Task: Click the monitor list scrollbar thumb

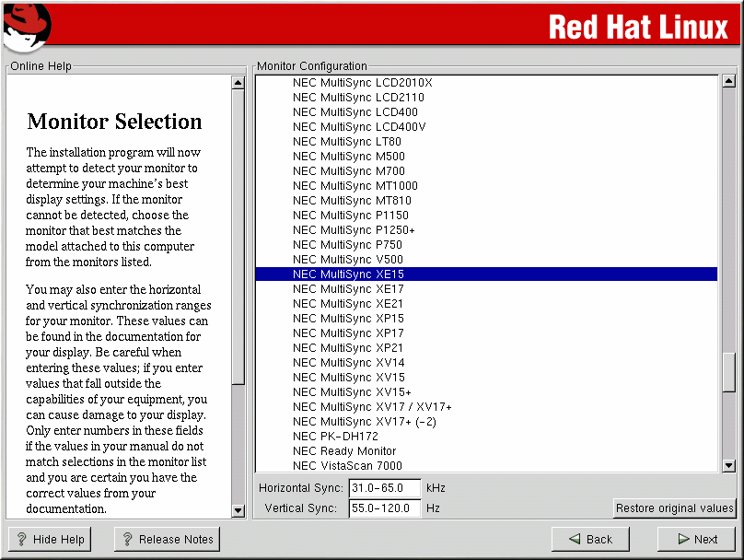Action: (728, 372)
